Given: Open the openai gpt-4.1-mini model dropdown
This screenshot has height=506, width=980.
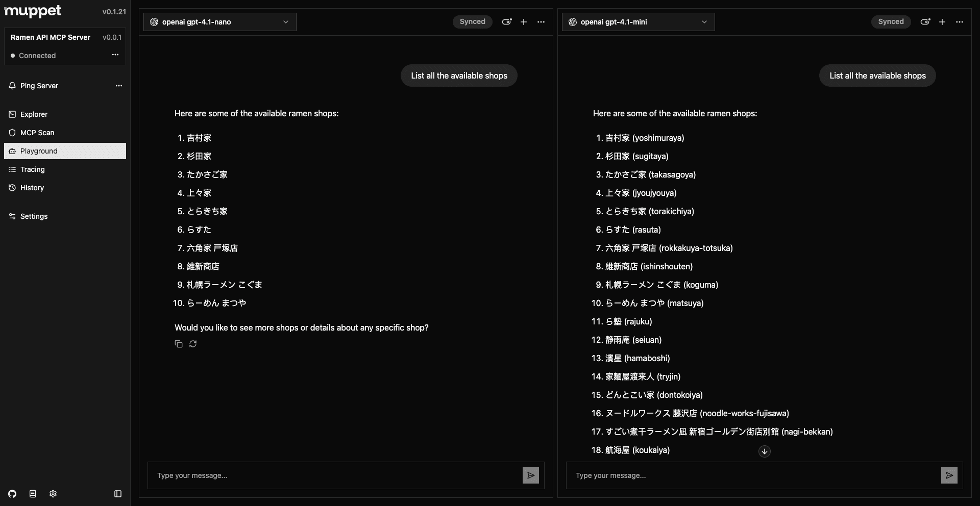Looking at the screenshot, I should 638,22.
